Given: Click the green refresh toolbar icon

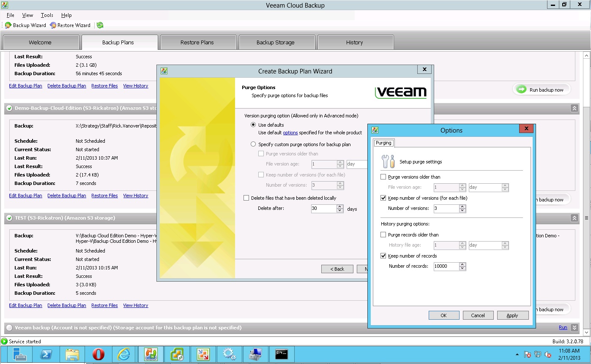Looking at the screenshot, I should [x=100, y=25].
